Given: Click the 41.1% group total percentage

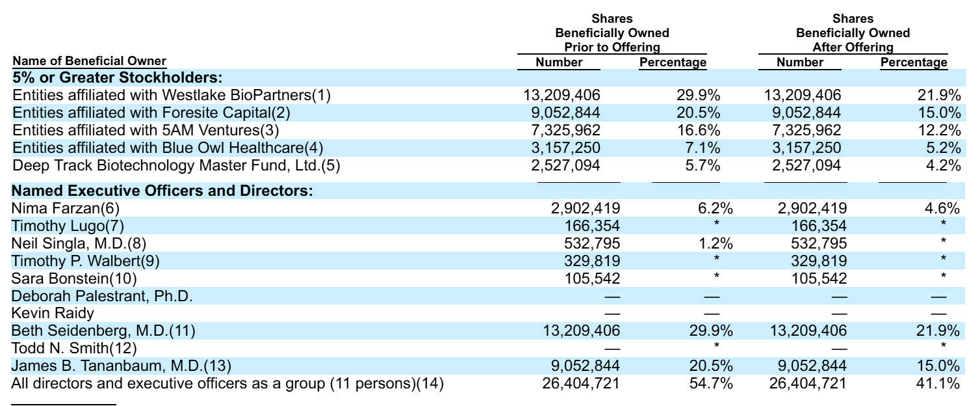Looking at the screenshot, I should pyautogui.click(x=938, y=383).
